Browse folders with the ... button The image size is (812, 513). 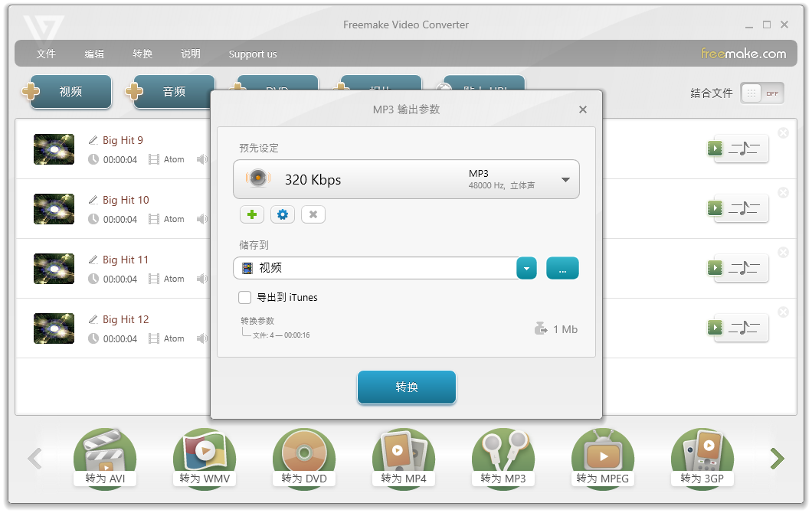[x=562, y=268]
